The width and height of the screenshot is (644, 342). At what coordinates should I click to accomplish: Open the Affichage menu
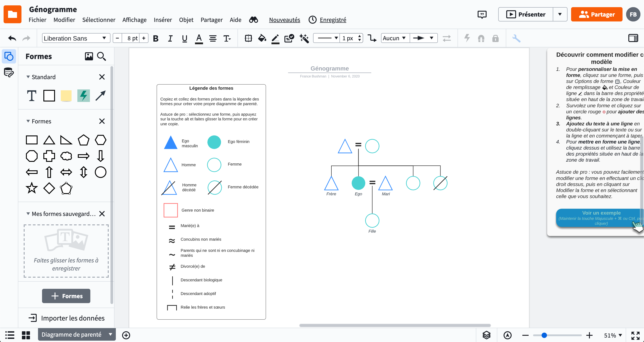[x=134, y=20]
